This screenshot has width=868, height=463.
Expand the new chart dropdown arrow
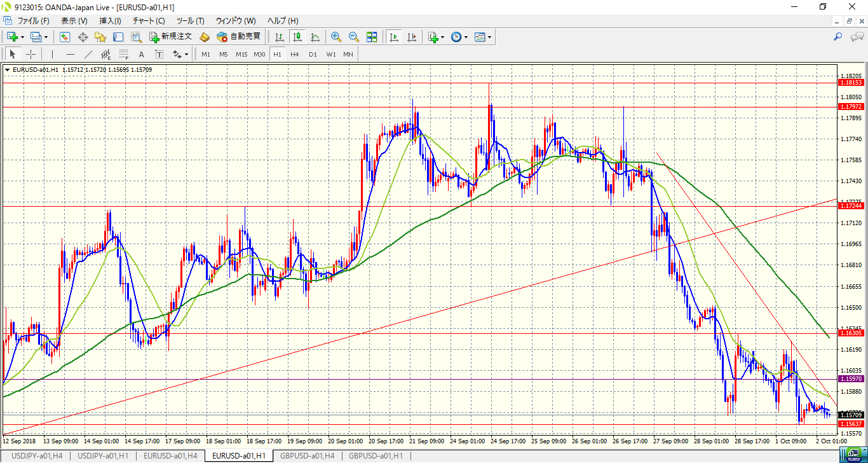(22, 37)
